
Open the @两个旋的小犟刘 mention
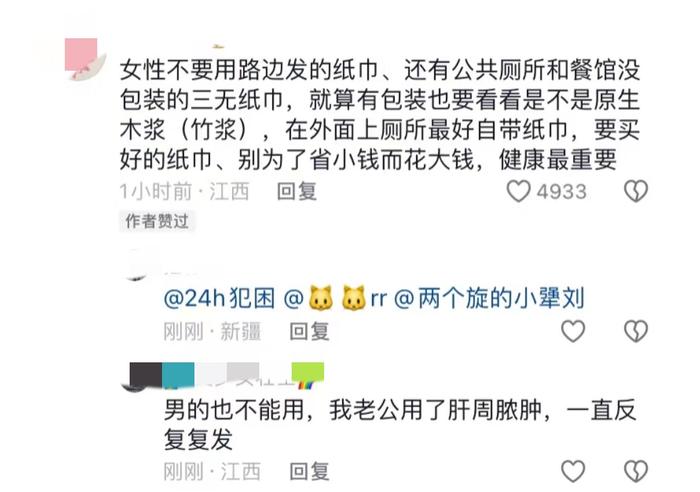pos(489,298)
